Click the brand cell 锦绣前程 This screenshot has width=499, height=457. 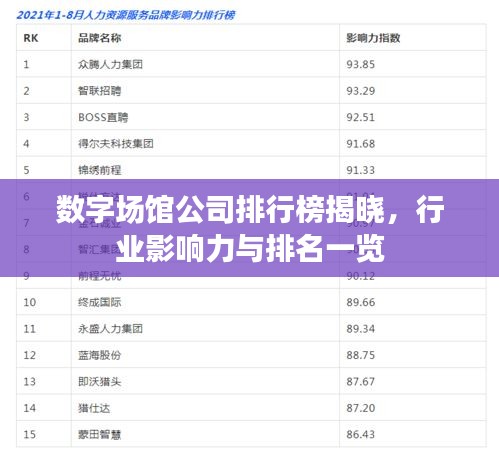(99, 170)
